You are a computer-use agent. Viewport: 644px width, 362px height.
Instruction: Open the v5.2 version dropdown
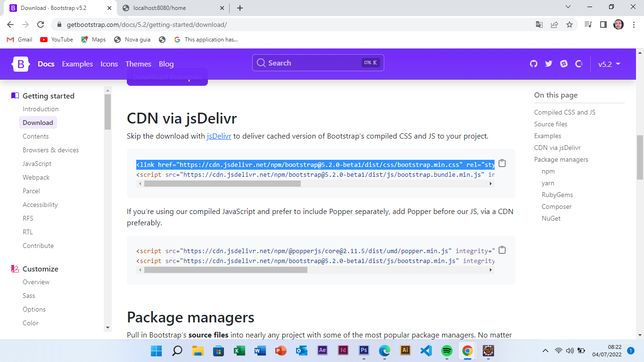pos(609,64)
